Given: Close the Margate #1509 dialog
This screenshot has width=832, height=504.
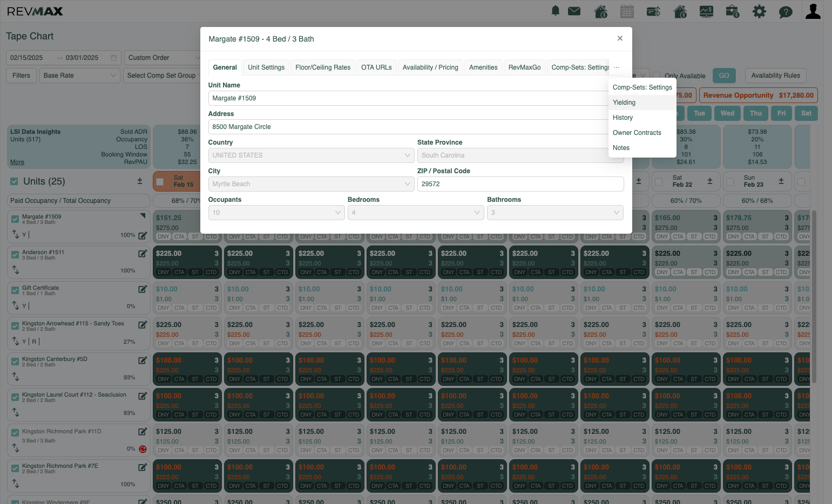Looking at the screenshot, I should coord(620,38).
